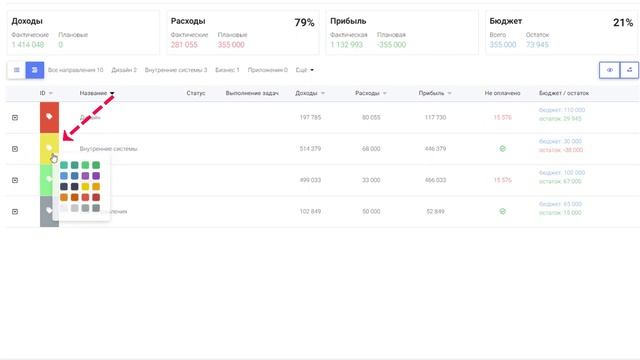Pick the yellow swatch in the palette

tap(85, 187)
